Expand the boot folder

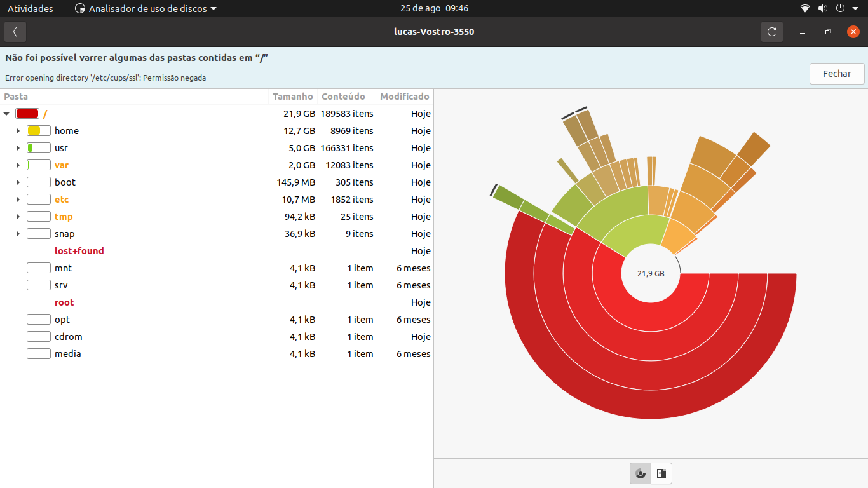click(x=18, y=182)
